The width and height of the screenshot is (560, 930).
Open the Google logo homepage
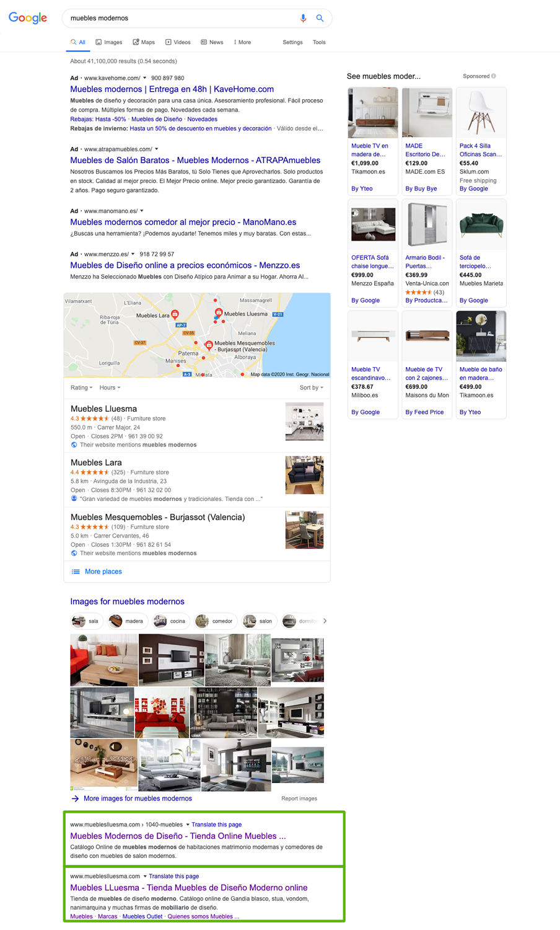pos(28,18)
